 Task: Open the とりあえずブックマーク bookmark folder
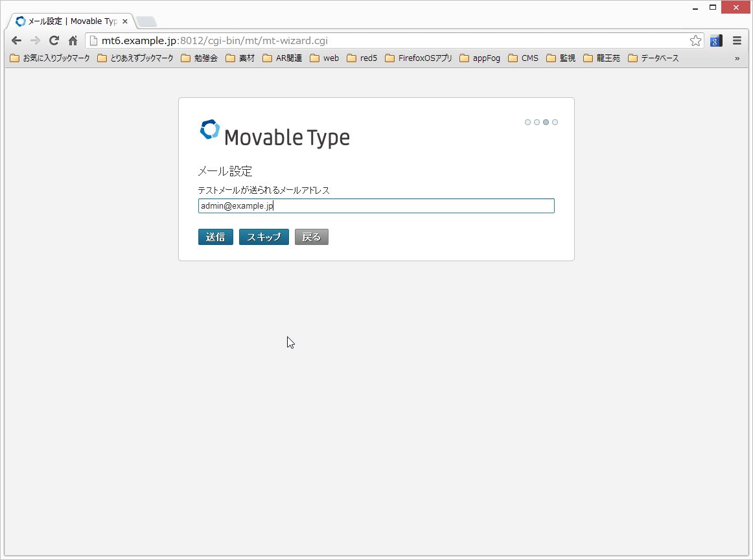(x=135, y=58)
